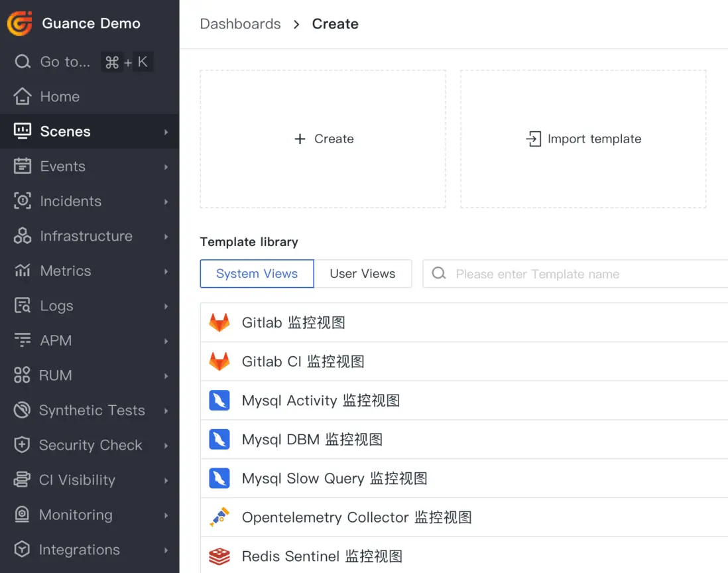
Task: Click the Synthetic Tests dial icon
Action: (x=22, y=410)
